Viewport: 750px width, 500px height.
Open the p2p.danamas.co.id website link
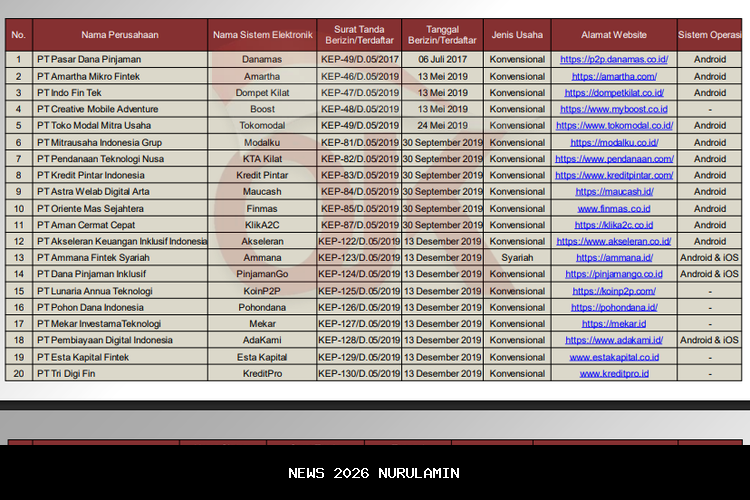pyautogui.click(x=614, y=60)
